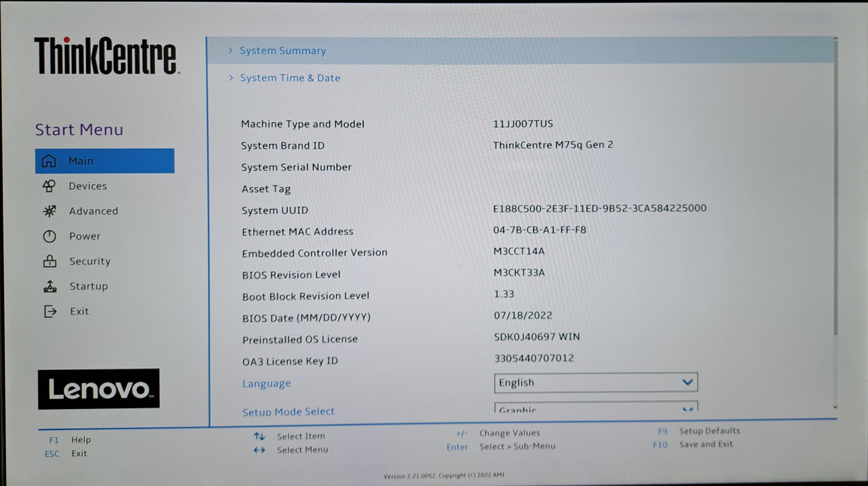Image resolution: width=868 pixels, height=486 pixels.
Task: Switch to the Power menu
Action: (x=85, y=236)
